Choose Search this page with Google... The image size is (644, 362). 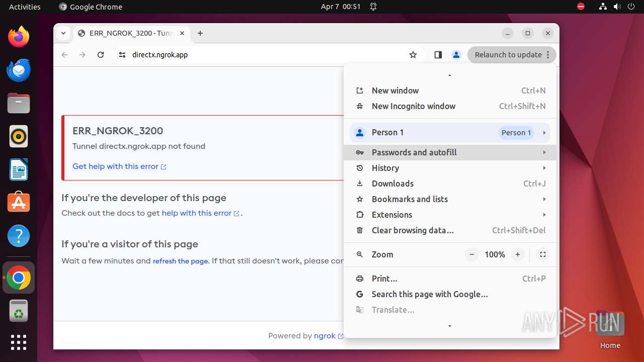pos(450,294)
